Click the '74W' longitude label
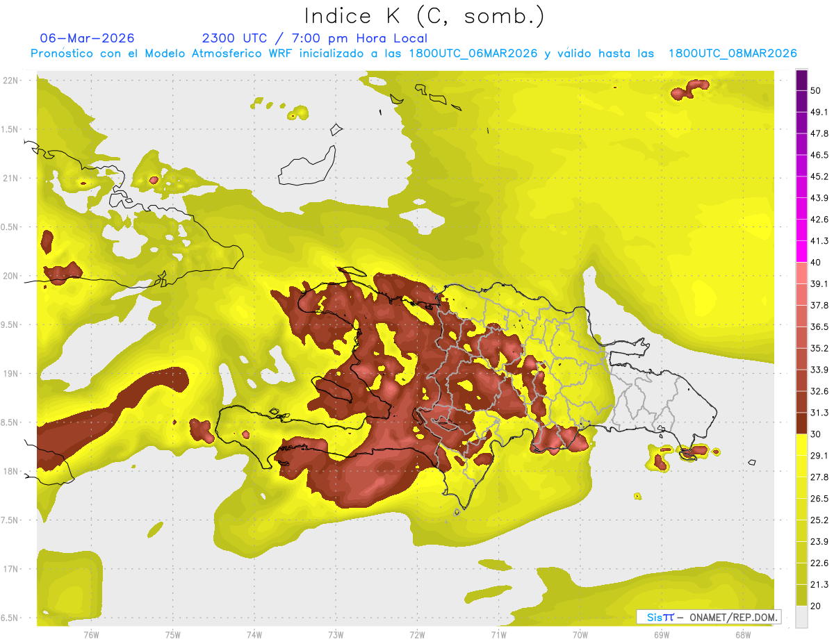834x644 pixels. coord(254,634)
